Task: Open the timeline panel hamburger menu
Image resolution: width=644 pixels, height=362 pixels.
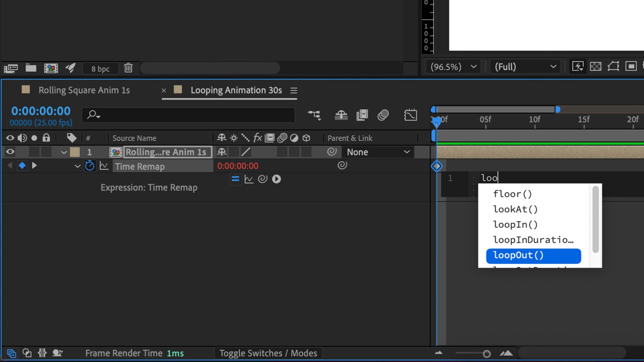Action: coord(293,90)
